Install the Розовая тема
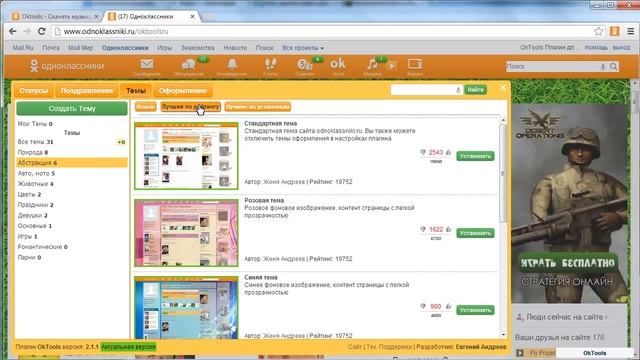 475,233
